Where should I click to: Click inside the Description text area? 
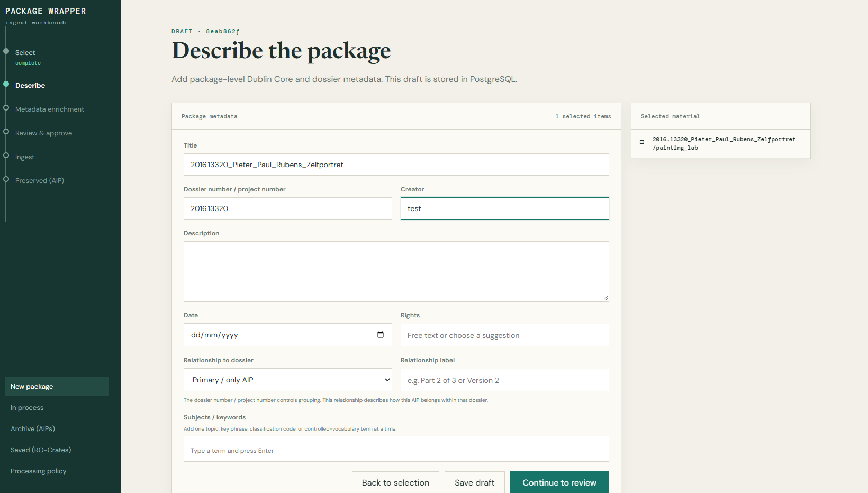coord(396,271)
